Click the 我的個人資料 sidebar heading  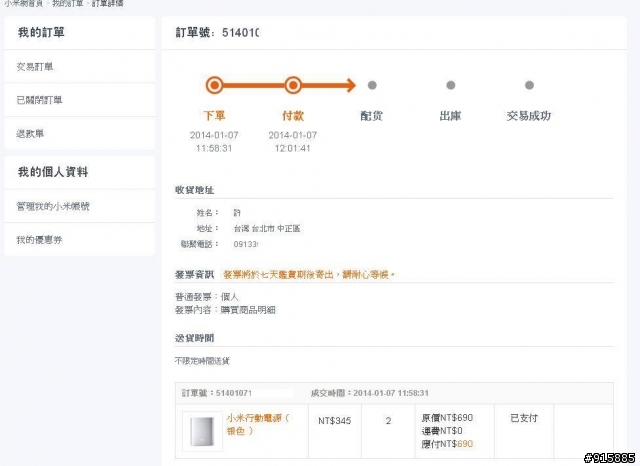(x=53, y=172)
